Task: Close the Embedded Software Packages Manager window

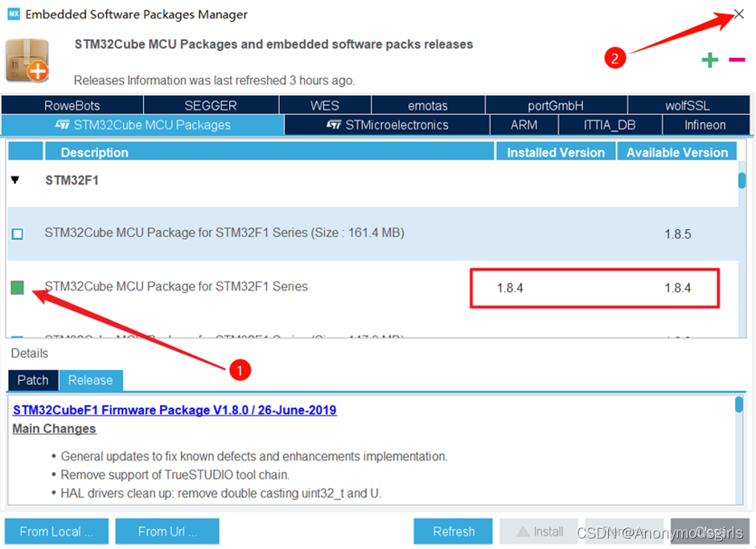Action: 738,14
